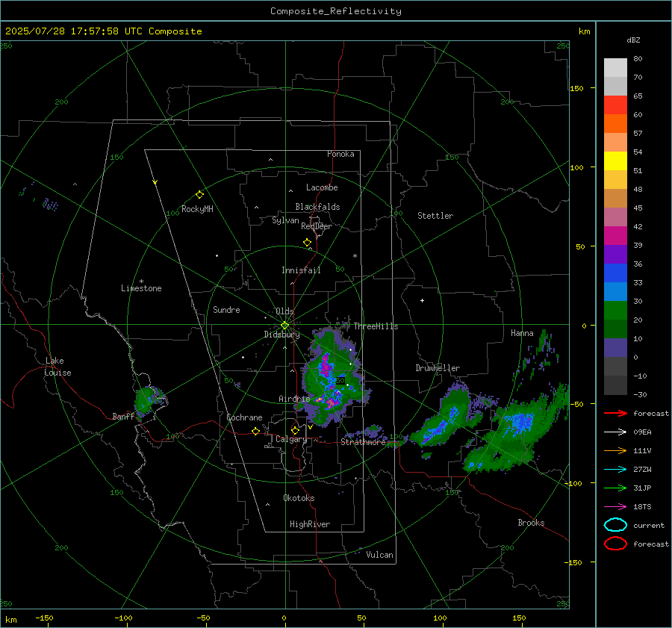The height and width of the screenshot is (628, 672).
Task: Select the yellow 51 dBZ color swatch
Action: (x=615, y=161)
